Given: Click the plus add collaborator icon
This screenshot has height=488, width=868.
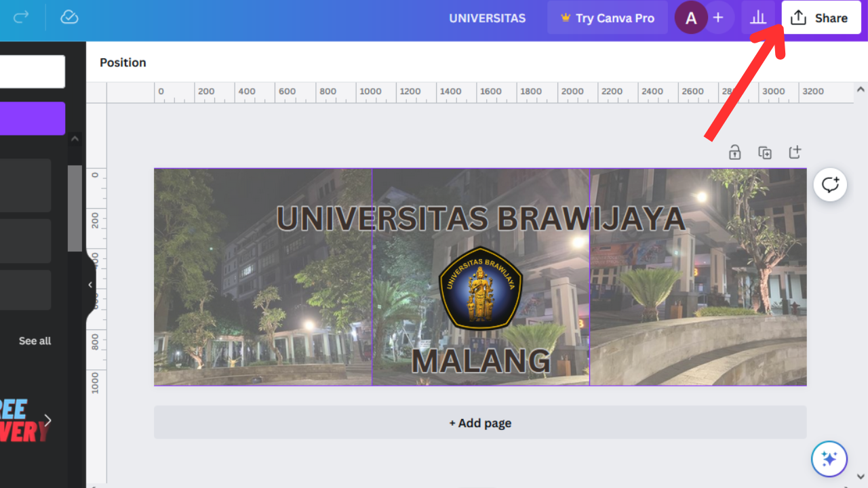Looking at the screenshot, I should (x=718, y=18).
